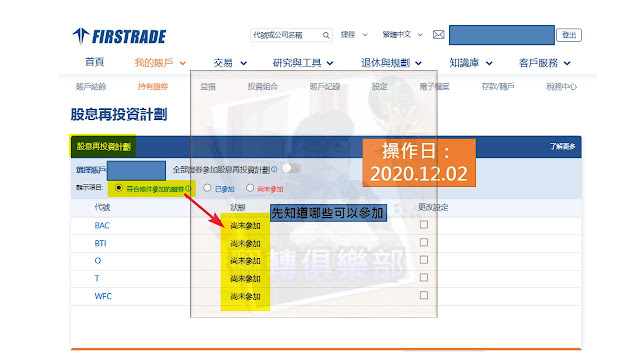Click the 尚未參加 status in BAC row
Screen dimensions: 640x360
click(x=245, y=225)
